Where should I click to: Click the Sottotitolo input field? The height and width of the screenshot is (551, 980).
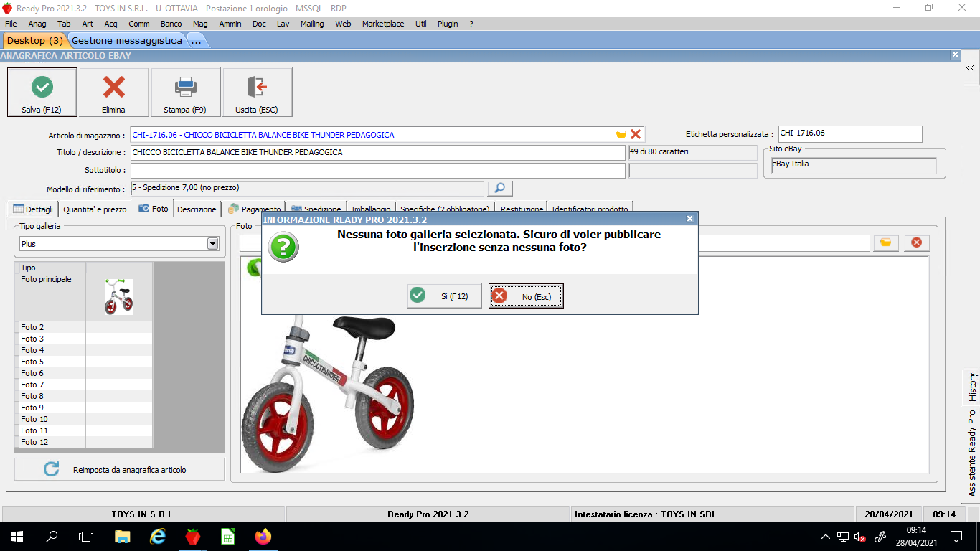pyautogui.click(x=377, y=171)
